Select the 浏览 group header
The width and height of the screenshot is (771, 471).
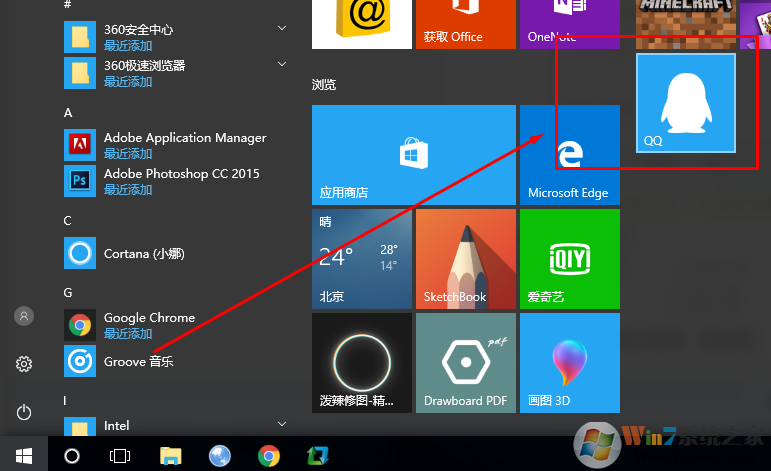(x=324, y=85)
